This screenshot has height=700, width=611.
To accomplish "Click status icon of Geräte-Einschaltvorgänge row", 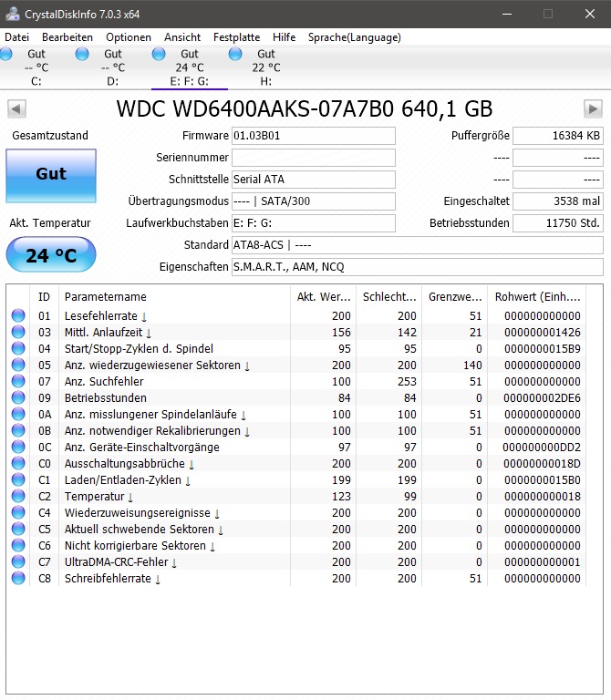I will pyautogui.click(x=18, y=447).
